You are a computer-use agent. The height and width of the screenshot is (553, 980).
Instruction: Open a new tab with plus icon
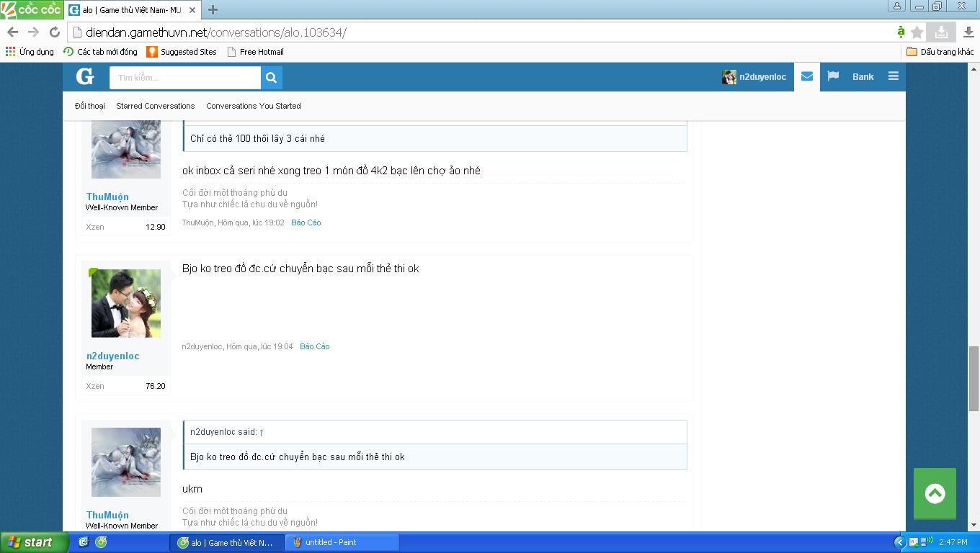click(x=213, y=10)
